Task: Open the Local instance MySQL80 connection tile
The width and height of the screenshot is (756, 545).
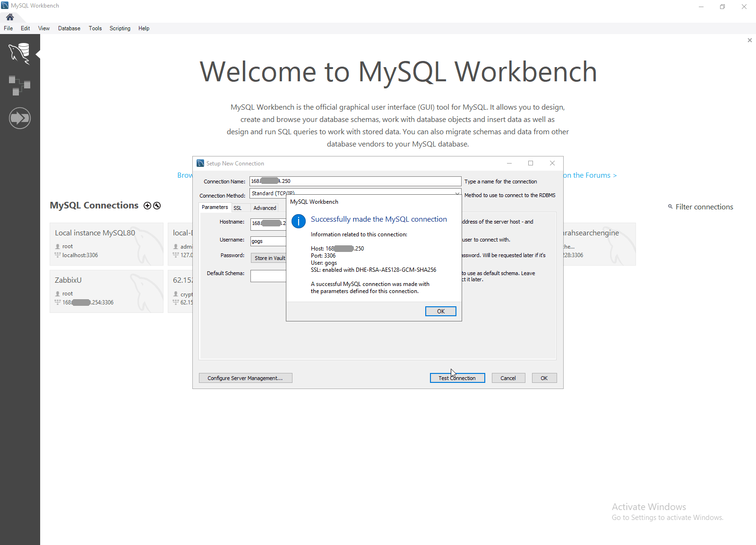Action: pos(106,244)
